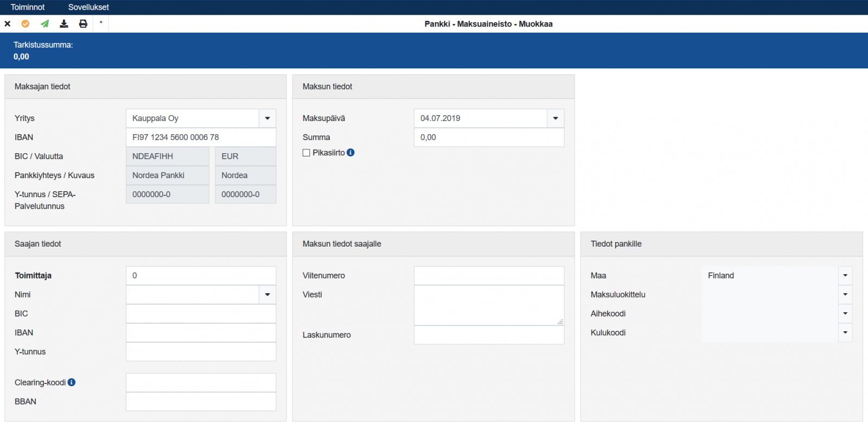Viewport: 868px width, 422px height.
Task: Expand the Maksuluokittelu dropdown
Action: [845, 295]
